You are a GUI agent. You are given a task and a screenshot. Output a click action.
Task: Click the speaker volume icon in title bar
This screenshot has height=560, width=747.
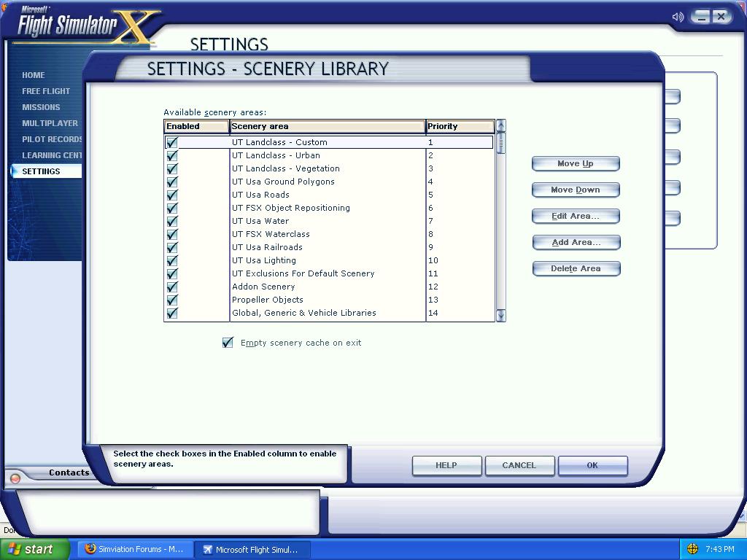[678, 17]
